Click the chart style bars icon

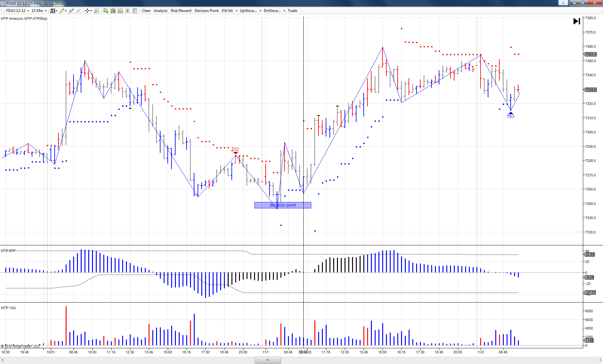point(53,11)
